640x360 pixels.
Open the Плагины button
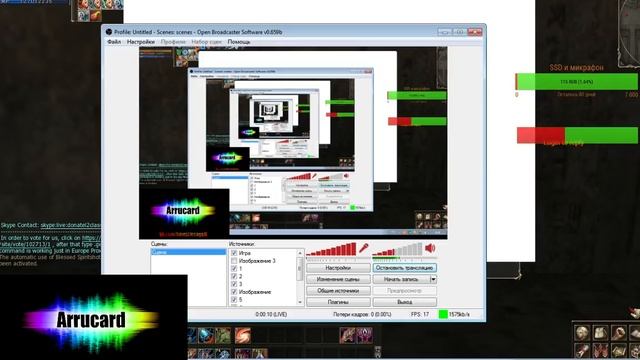[338, 302]
